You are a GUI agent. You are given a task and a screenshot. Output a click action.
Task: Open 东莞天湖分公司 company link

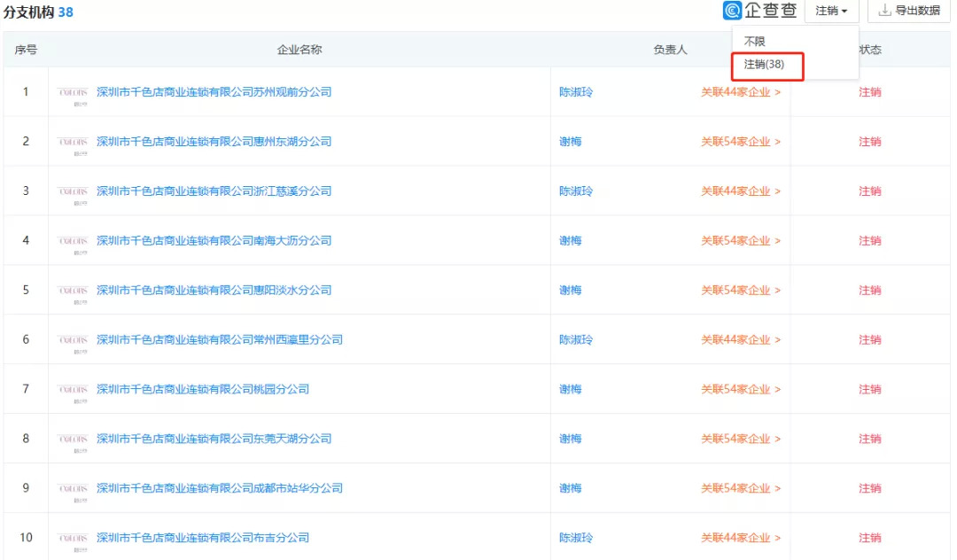pyautogui.click(x=214, y=438)
